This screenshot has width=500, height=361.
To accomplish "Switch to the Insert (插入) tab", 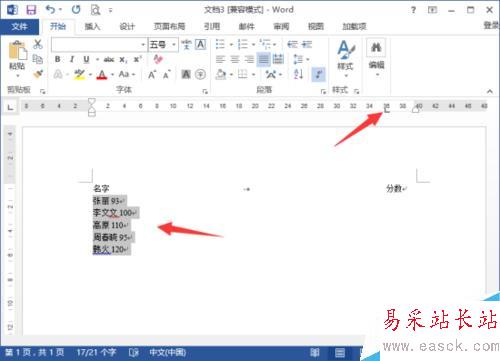I will [x=92, y=26].
